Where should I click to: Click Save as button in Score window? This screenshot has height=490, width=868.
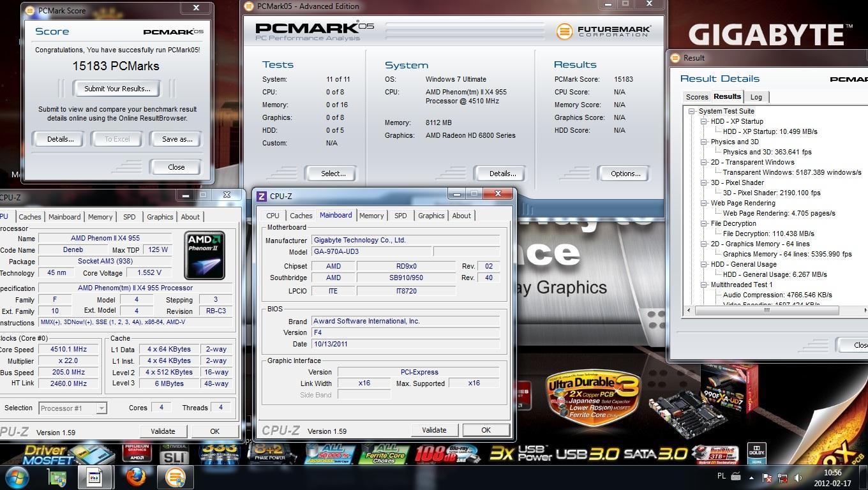177,139
